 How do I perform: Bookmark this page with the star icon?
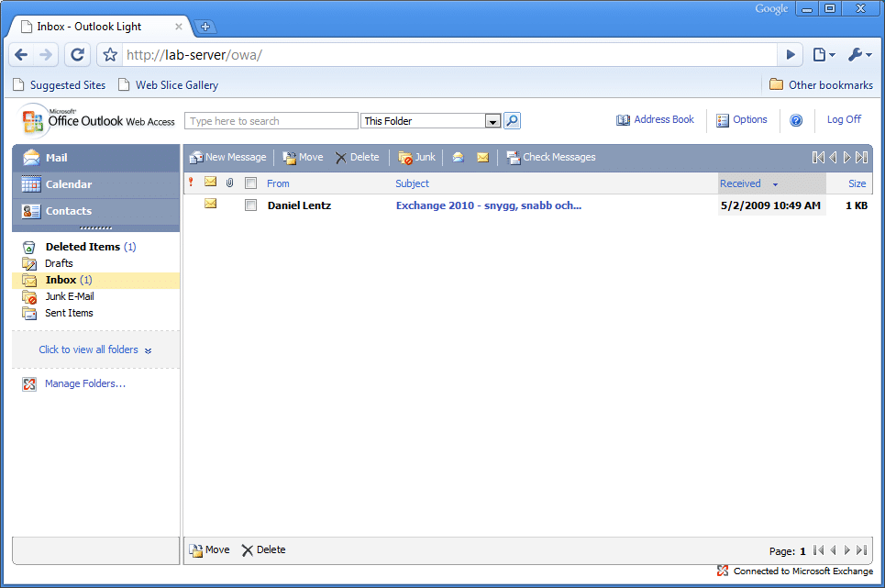[110, 55]
